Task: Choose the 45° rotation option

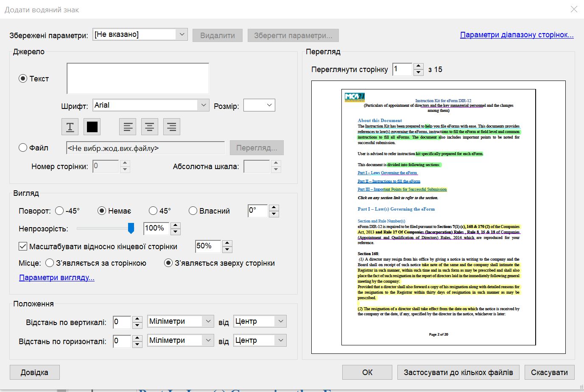Action: tap(153, 211)
